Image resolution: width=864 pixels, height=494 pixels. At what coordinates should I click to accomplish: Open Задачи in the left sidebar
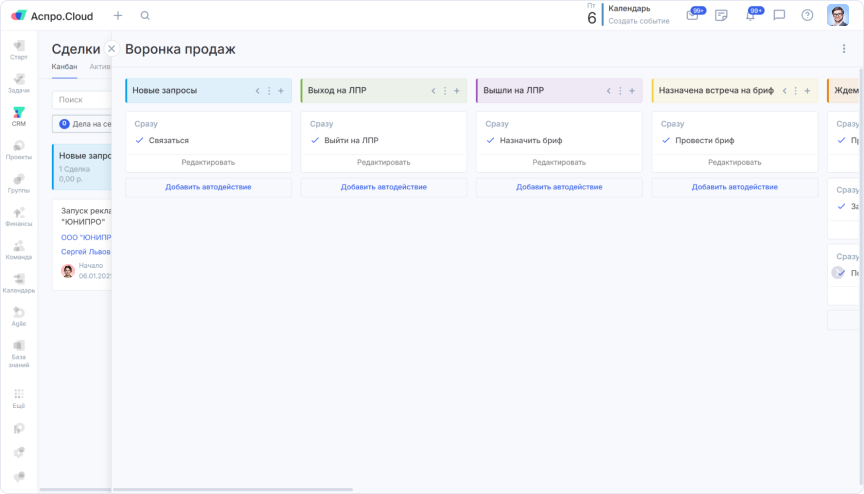[x=19, y=83]
